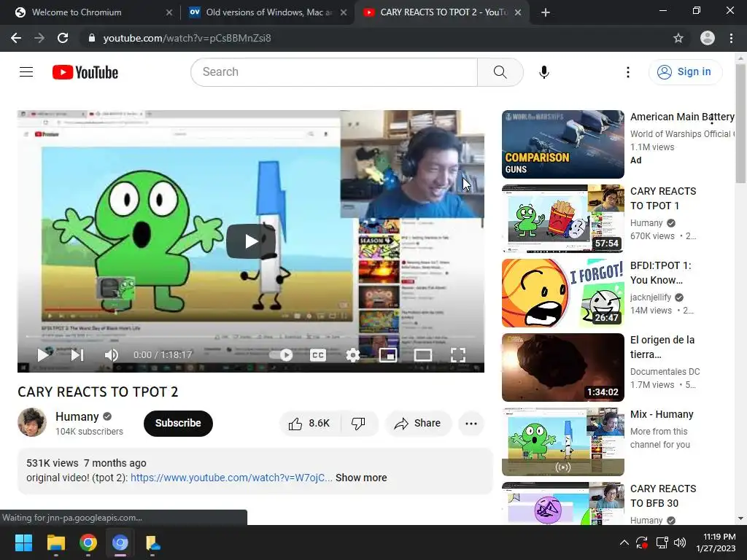View site info via lock icon
Viewport: 747px width, 560px height.
pos(92,38)
